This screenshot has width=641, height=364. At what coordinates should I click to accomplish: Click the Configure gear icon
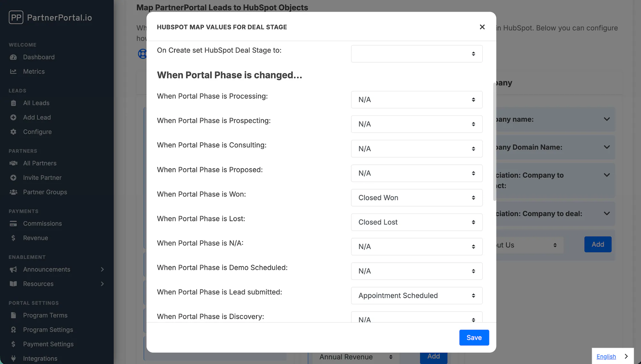point(13,132)
